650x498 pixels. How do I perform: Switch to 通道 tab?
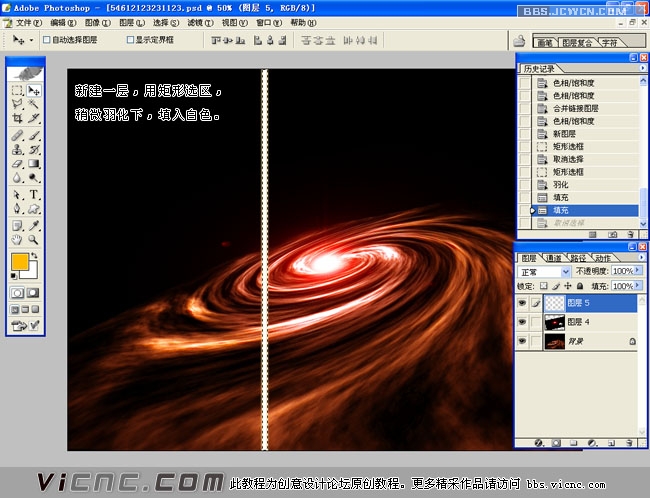coord(554,258)
